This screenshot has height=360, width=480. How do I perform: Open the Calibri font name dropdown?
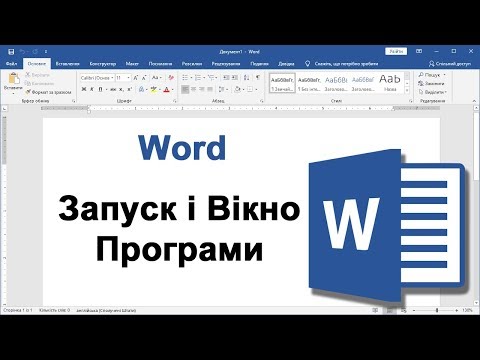[x=112, y=78]
